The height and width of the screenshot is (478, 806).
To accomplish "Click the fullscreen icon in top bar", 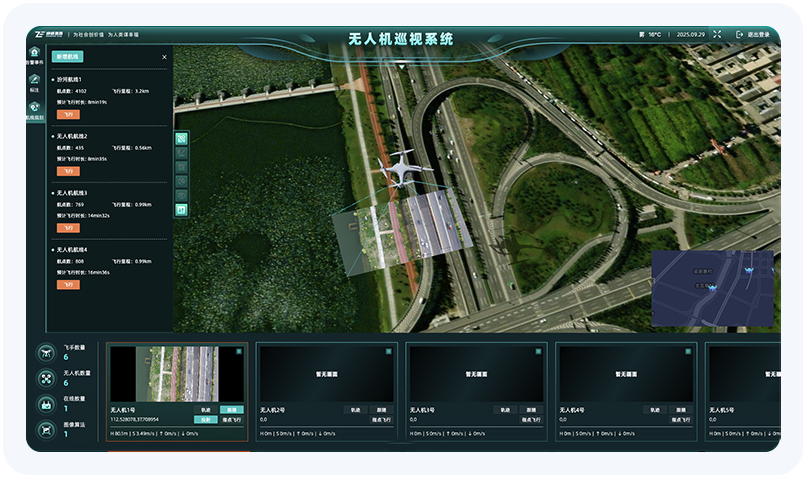I will (x=716, y=34).
